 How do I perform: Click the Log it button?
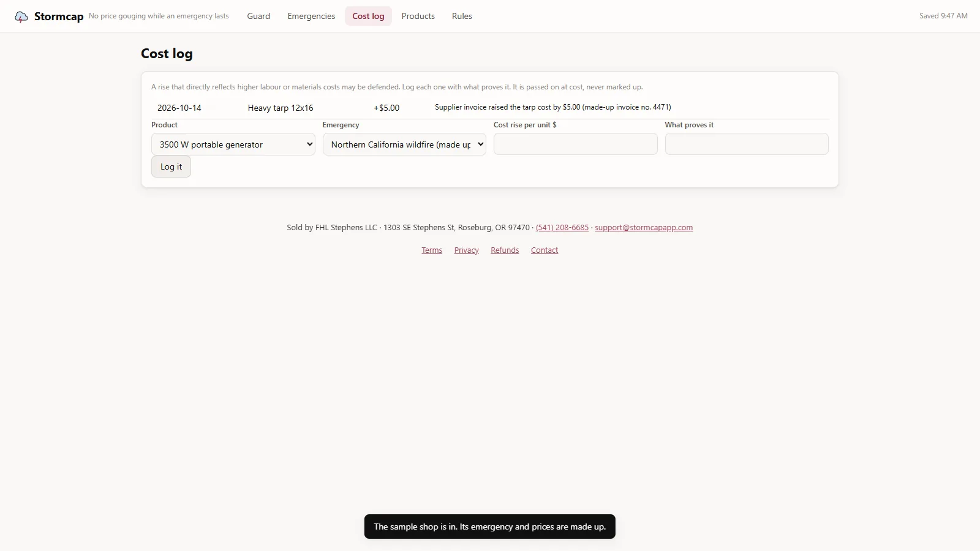click(x=171, y=167)
